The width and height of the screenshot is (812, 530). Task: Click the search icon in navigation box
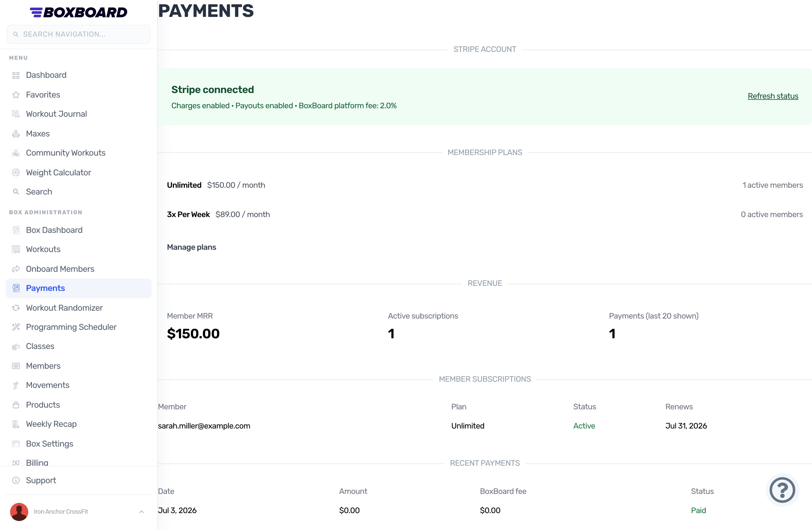click(16, 34)
